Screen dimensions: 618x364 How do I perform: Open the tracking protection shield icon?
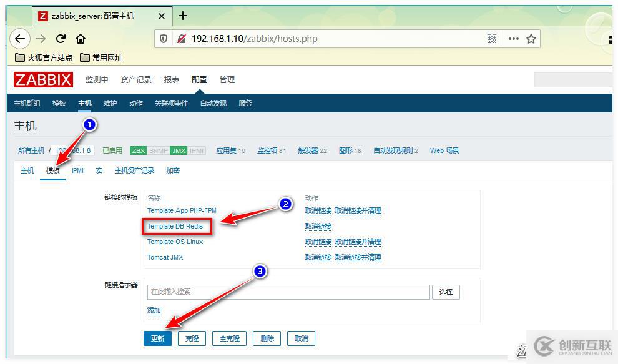163,38
